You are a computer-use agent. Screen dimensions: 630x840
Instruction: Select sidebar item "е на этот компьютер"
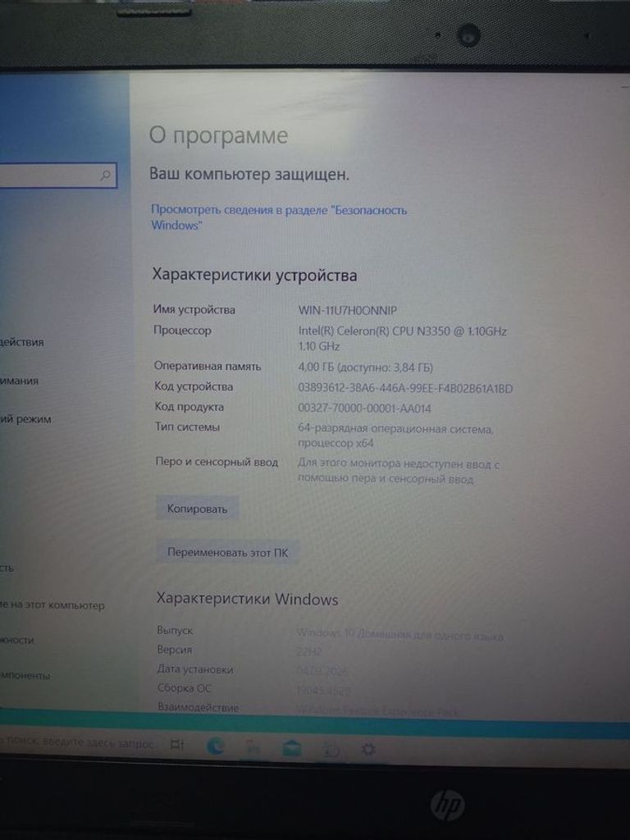[x=52, y=605]
